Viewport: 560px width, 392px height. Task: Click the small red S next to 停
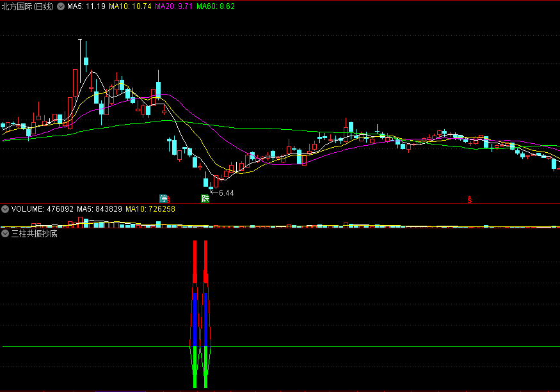click(x=169, y=200)
